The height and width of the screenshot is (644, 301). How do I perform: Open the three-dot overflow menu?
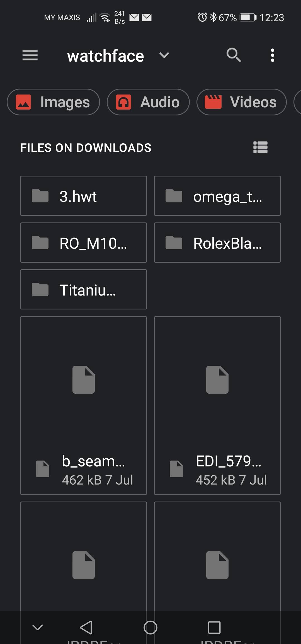click(272, 55)
